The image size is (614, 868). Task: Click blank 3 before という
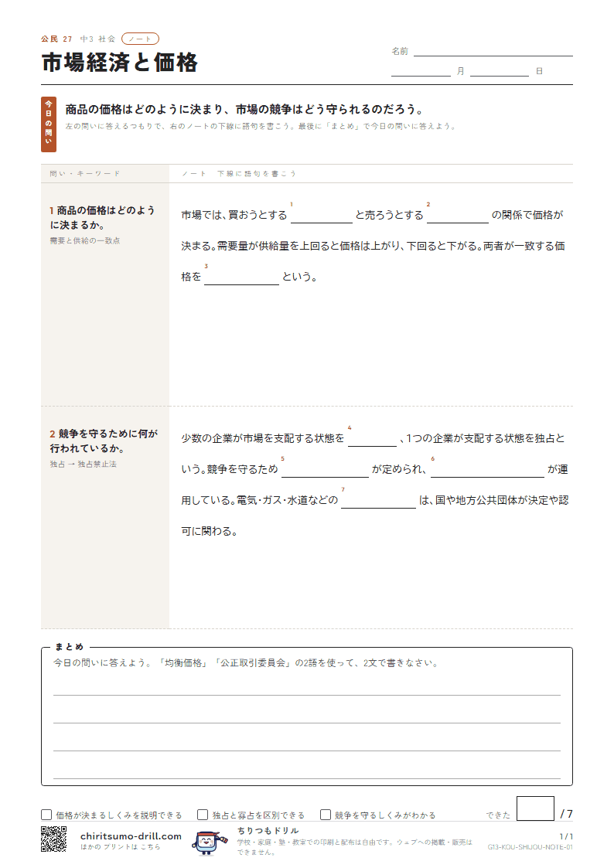pos(241,277)
